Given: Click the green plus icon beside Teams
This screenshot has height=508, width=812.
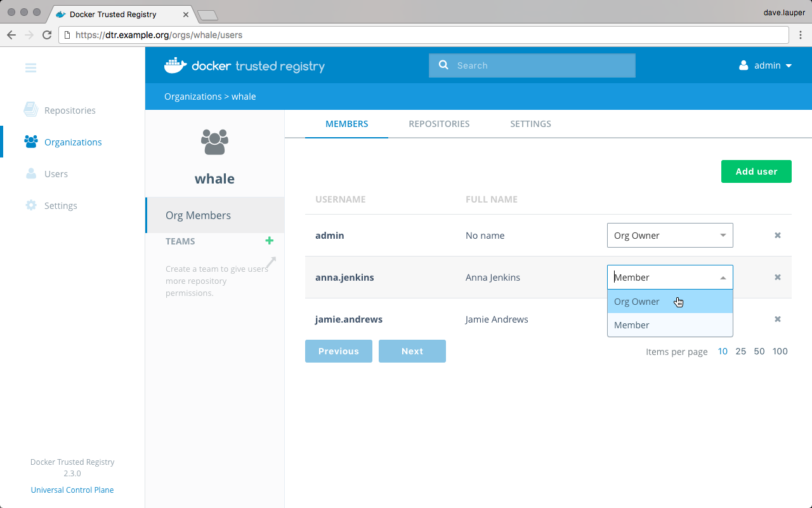Looking at the screenshot, I should coord(269,241).
